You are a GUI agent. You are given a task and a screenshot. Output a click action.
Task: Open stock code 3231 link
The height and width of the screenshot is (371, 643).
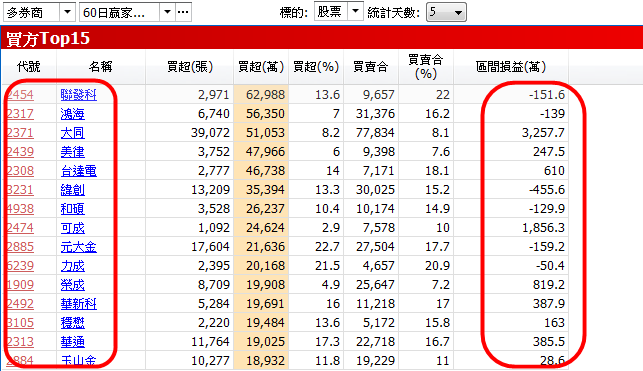[x=20, y=190]
